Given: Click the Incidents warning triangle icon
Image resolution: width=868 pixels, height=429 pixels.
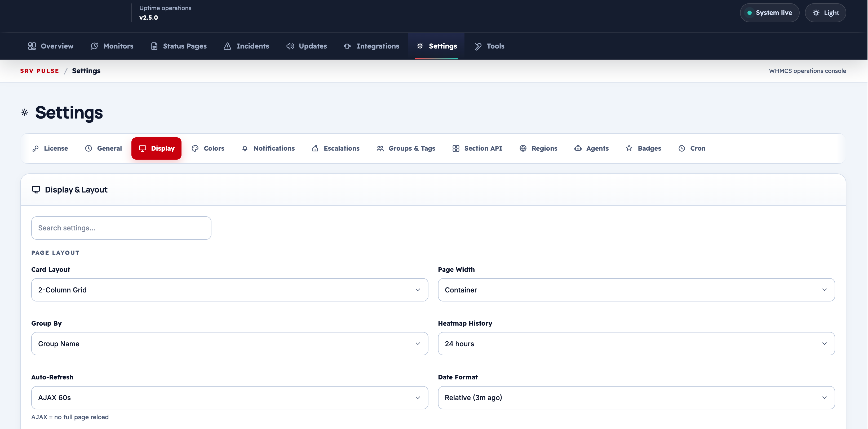Looking at the screenshot, I should (227, 46).
